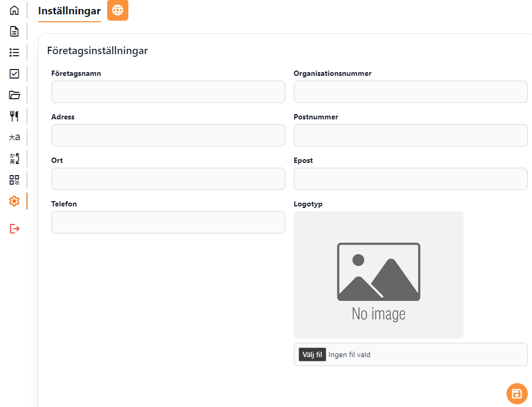
Task: Open the document page icon in sidebar
Action: click(14, 31)
